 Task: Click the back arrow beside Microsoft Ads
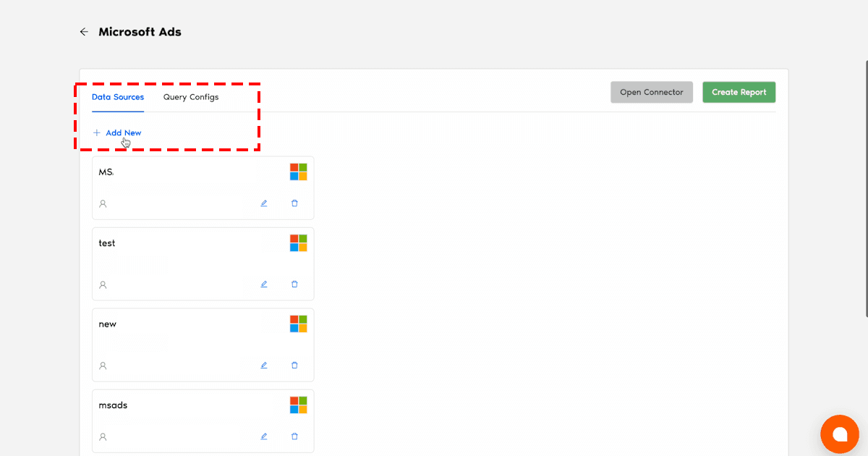tap(84, 32)
